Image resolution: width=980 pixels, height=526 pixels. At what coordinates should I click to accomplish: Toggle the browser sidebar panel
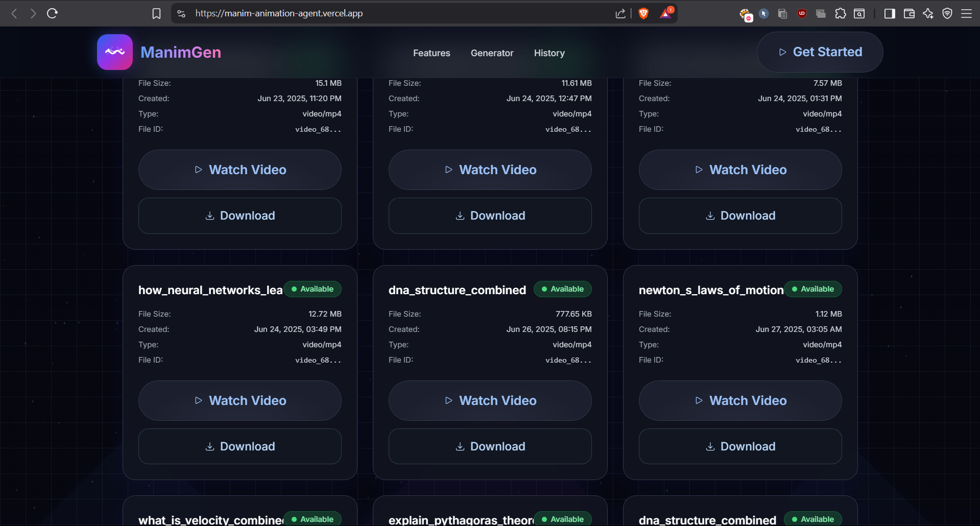pyautogui.click(x=890, y=14)
